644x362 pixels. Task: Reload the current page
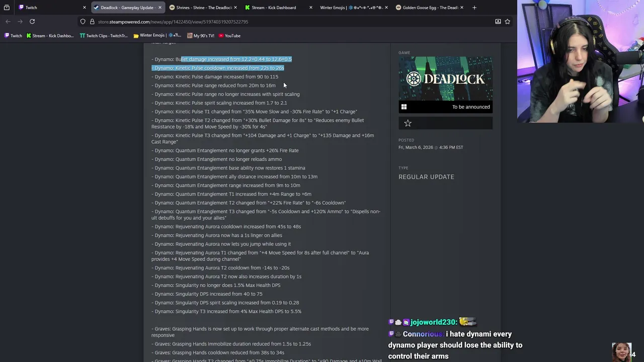pyautogui.click(x=32, y=22)
